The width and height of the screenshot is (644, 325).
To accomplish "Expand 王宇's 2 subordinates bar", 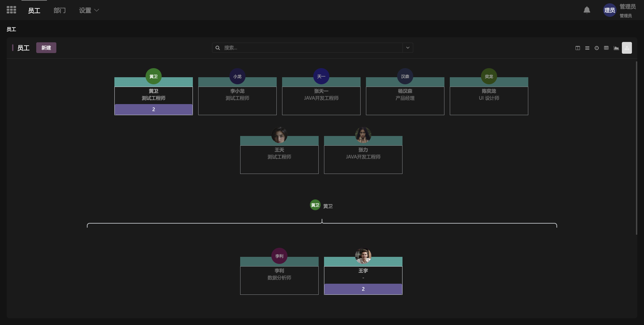I will [363, 289].
